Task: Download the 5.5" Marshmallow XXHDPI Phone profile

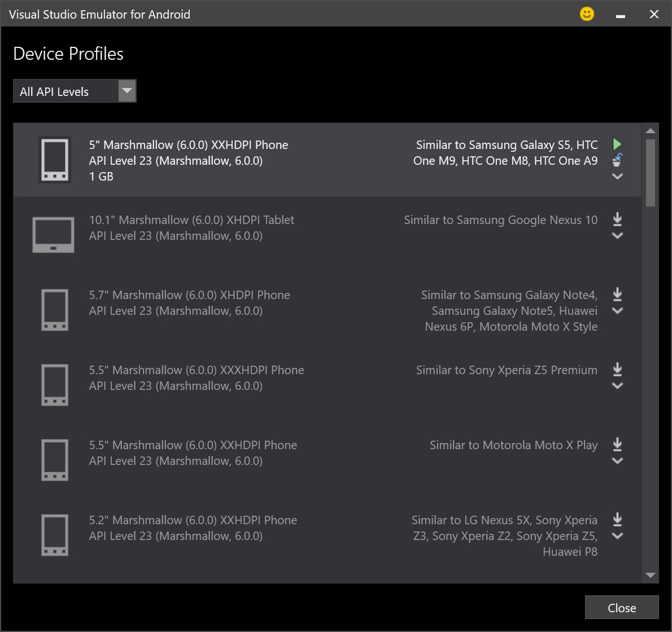Action: click(x=617, y=444)
